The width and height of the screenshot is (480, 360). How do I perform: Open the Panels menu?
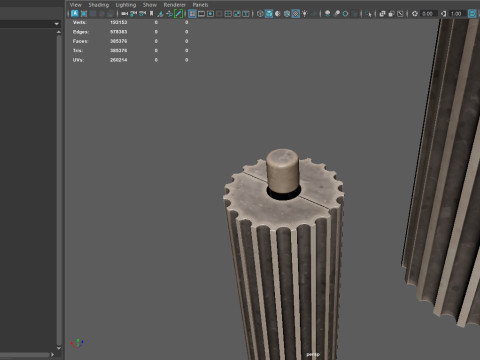[200, 5]
